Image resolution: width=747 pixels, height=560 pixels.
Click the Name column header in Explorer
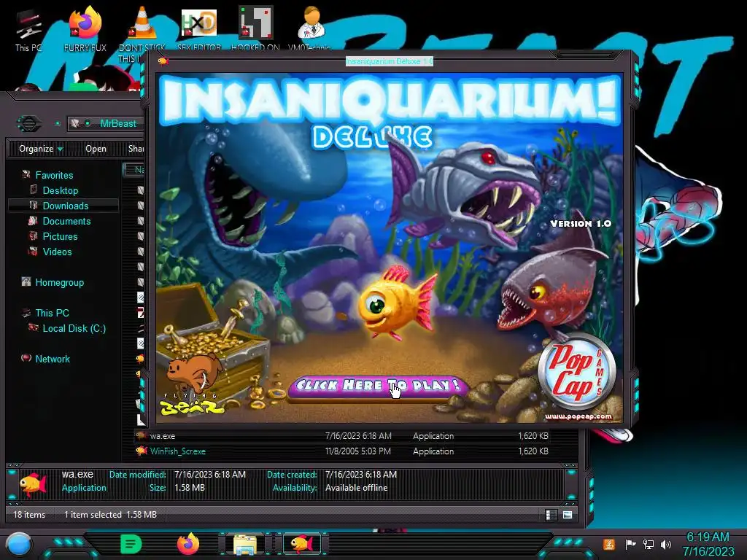pos(134,169)
